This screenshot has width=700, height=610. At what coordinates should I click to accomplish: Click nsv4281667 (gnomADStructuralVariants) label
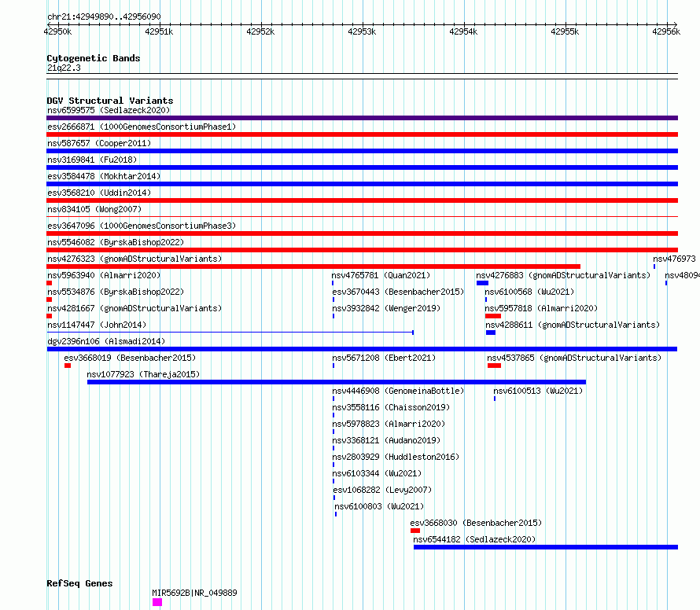(134, 308)
